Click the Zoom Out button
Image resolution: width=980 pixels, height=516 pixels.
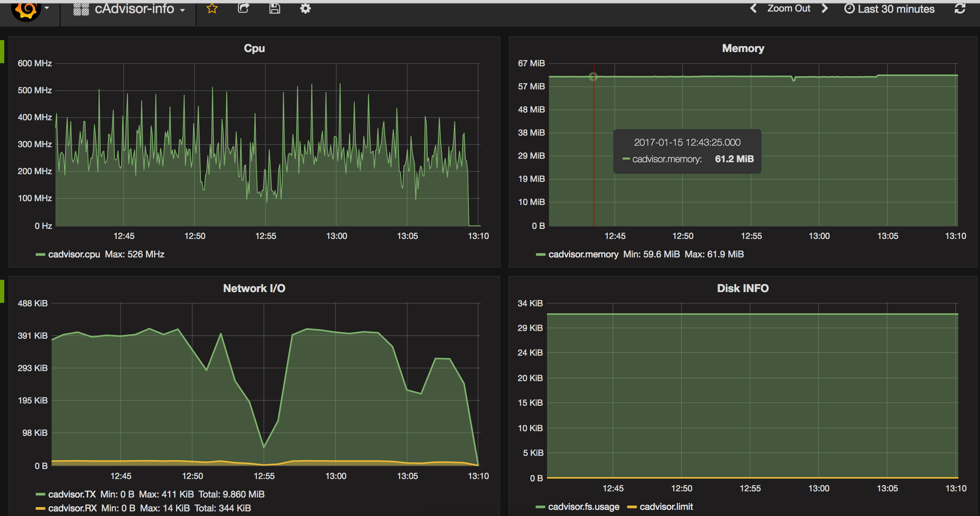point(789,8)
